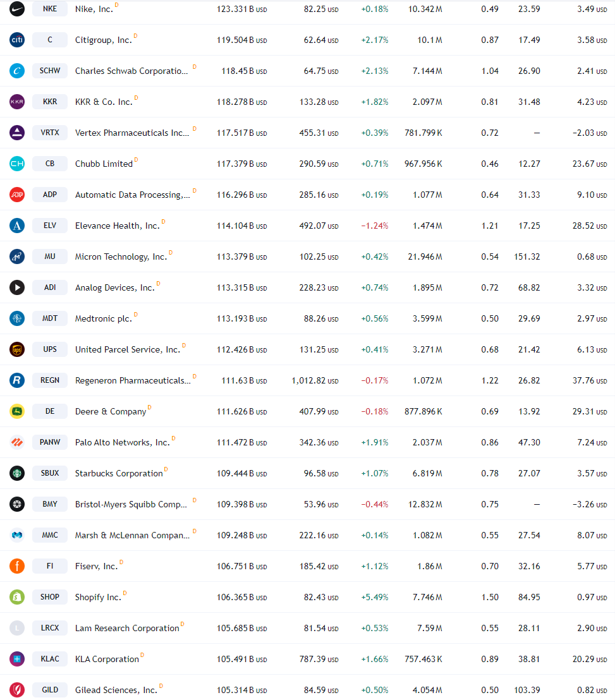
Task: Open the PANW ticker badge
Action: (x=50, y=442)
